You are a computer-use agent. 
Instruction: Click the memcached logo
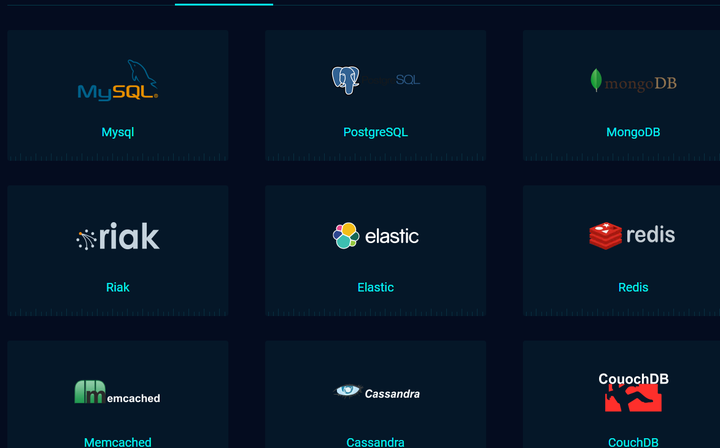(118, 392)
